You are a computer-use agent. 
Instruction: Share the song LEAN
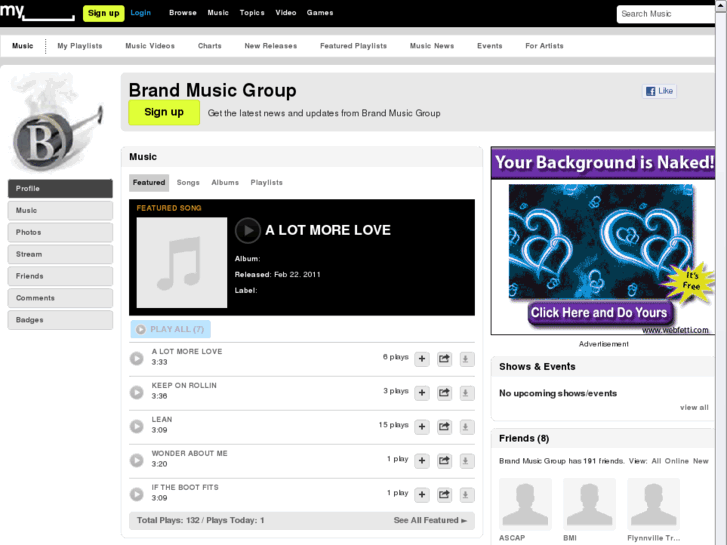[444, 427]
